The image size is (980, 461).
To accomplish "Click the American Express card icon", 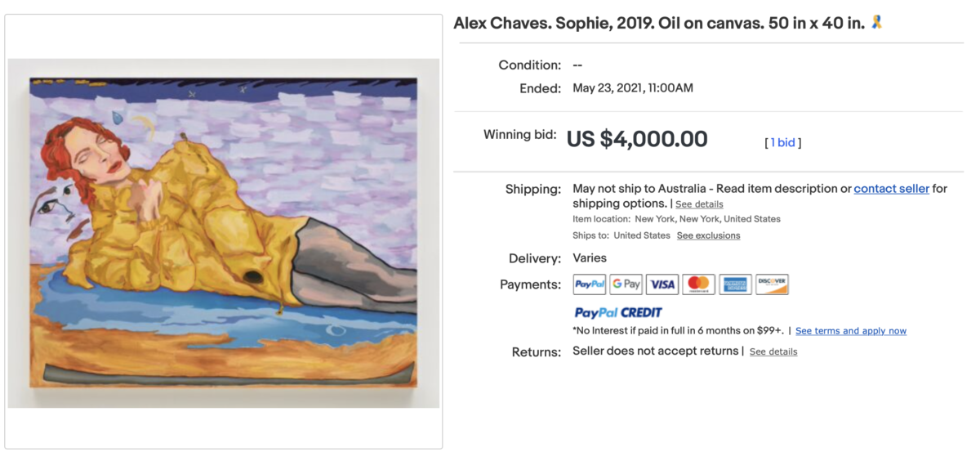I will pyautogui.click(x=735, y=284).
